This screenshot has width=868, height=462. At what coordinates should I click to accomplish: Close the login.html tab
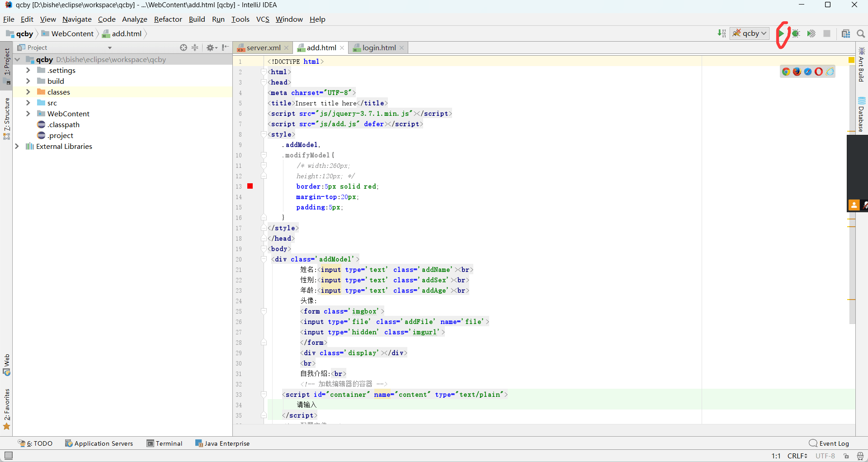click(401, 48)
